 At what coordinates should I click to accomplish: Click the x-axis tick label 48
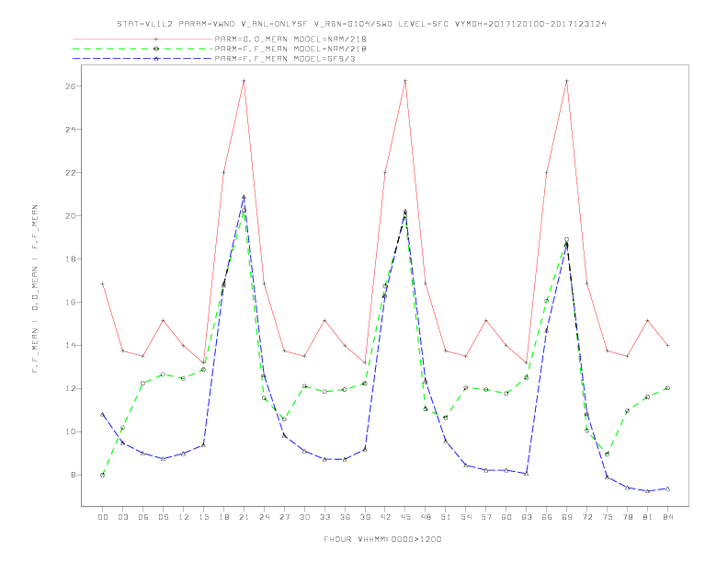click(426, 517)
